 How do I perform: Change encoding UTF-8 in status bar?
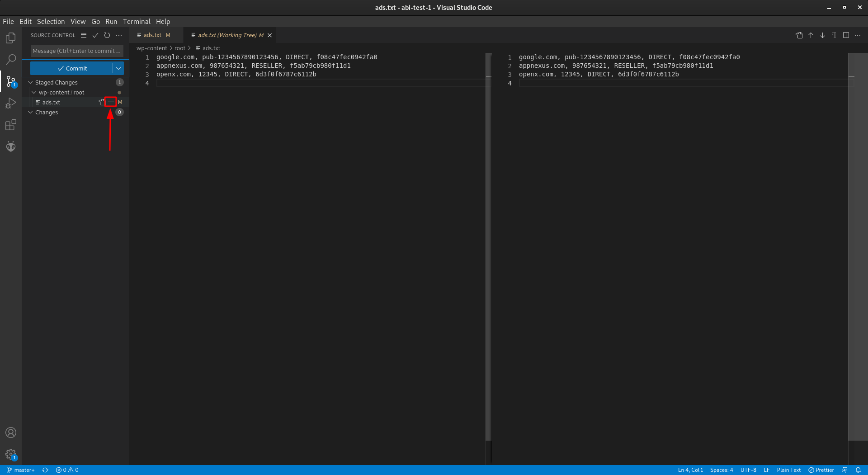pos(748,470)
